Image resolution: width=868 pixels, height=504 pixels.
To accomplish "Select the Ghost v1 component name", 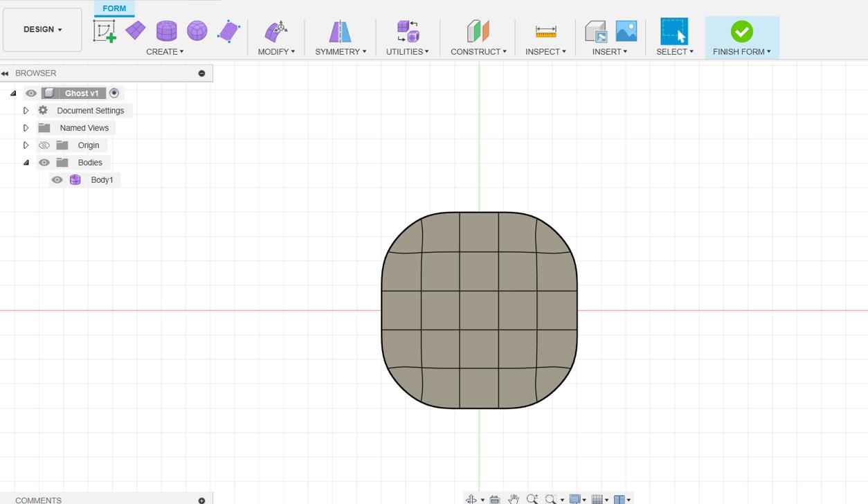I will coord(82,93).
